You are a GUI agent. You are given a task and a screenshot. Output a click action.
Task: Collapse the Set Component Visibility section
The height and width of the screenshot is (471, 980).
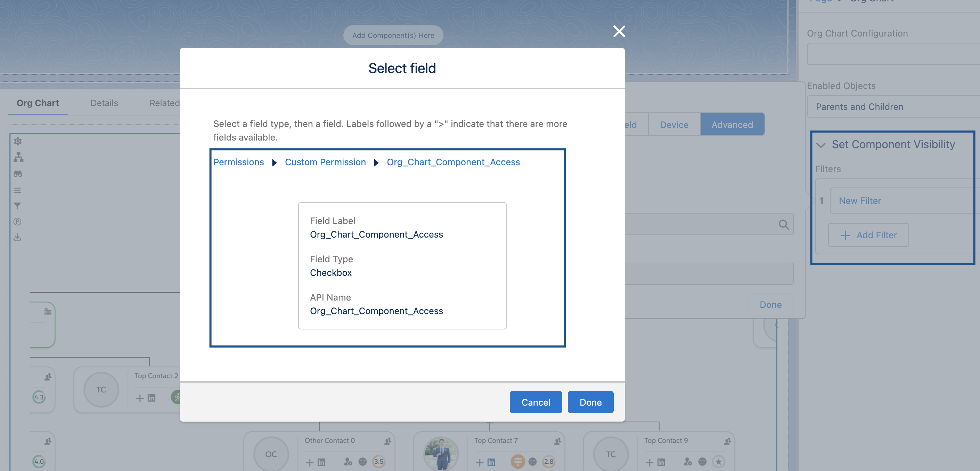pyautogui.click(x=821, y=145)
